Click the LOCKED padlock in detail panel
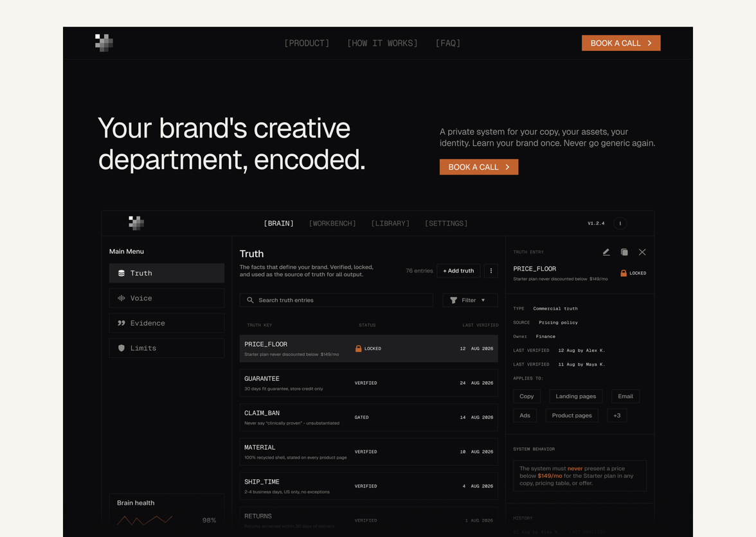Screen dimensions: 756x537 point(624,273)
